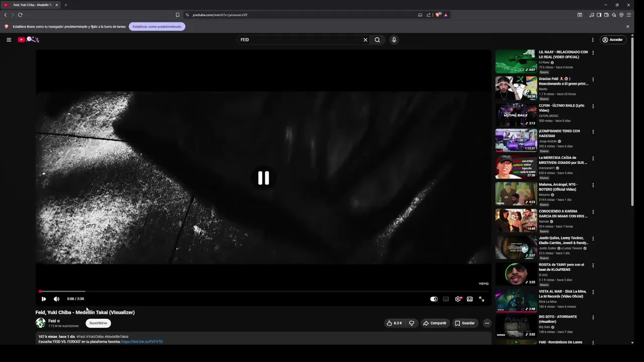Open the feid.lnk.to link in description
This screenshot has width=644, height=362.
pos(142,342)
